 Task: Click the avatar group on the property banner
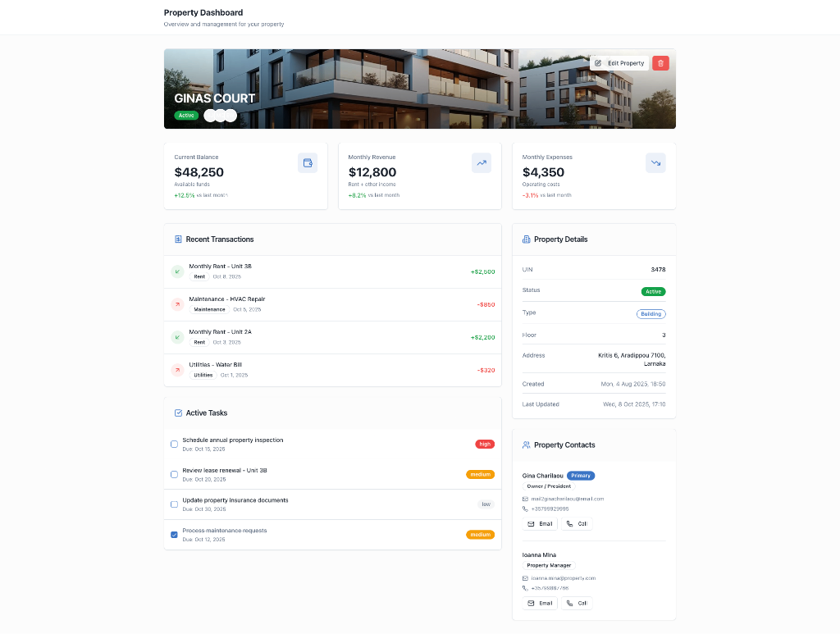click(x=220, y=116)
